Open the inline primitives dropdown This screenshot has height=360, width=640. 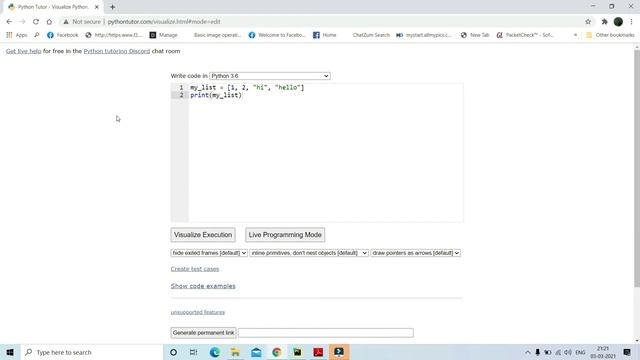(x=309, y=253)
